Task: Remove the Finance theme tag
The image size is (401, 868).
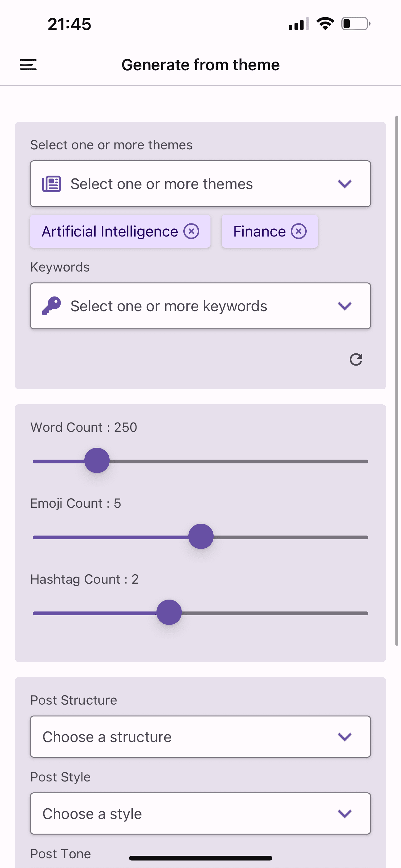Action: click(298, 231)
